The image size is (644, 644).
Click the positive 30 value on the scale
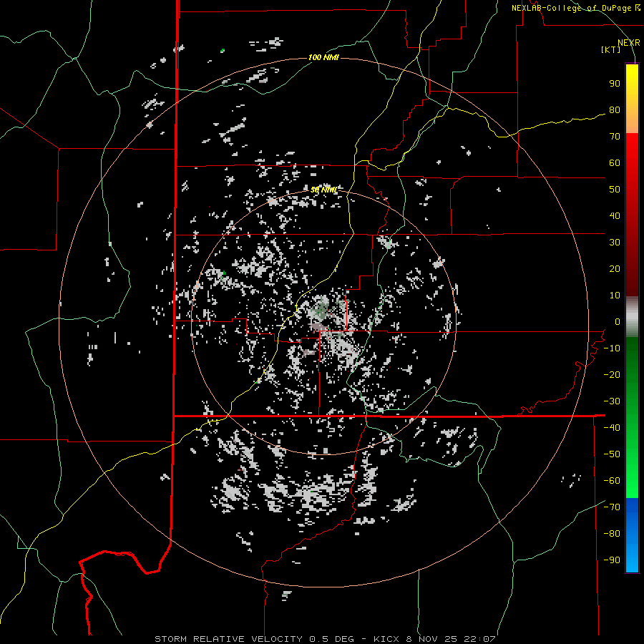(x=615, y=243)
